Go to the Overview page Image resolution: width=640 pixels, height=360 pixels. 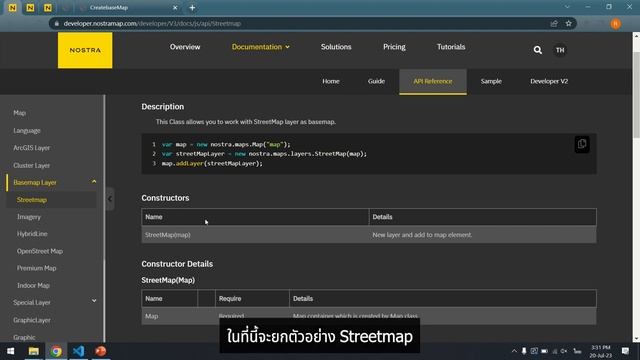[185, 47]
